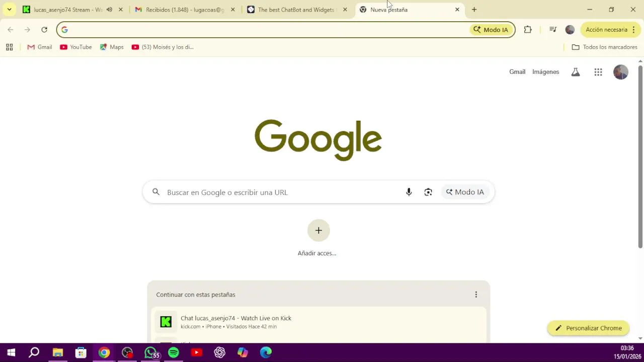Viewport: 644px width, 362px height.
Task: Click the Imágenes link
Action: click(x=546, y=72)
